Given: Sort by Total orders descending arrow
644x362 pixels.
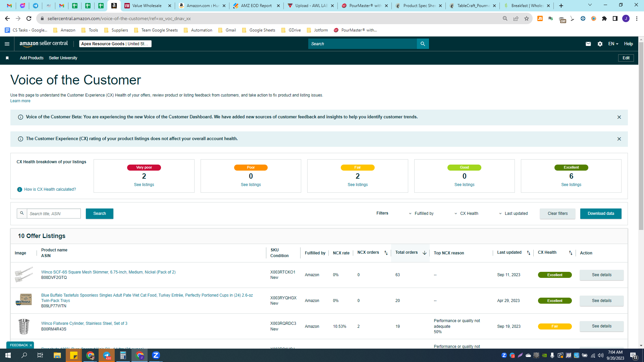Looking at the screenshot, I should click(425, 253).
